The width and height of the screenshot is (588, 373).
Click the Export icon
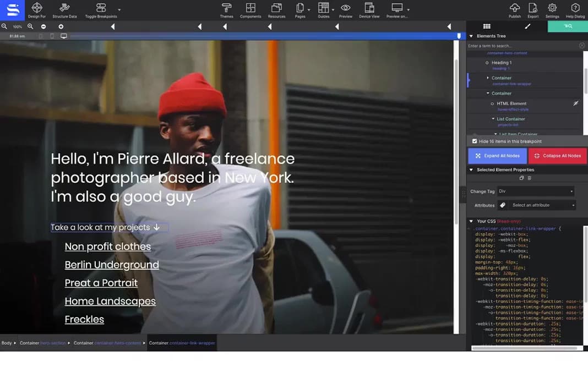point(533,8)
